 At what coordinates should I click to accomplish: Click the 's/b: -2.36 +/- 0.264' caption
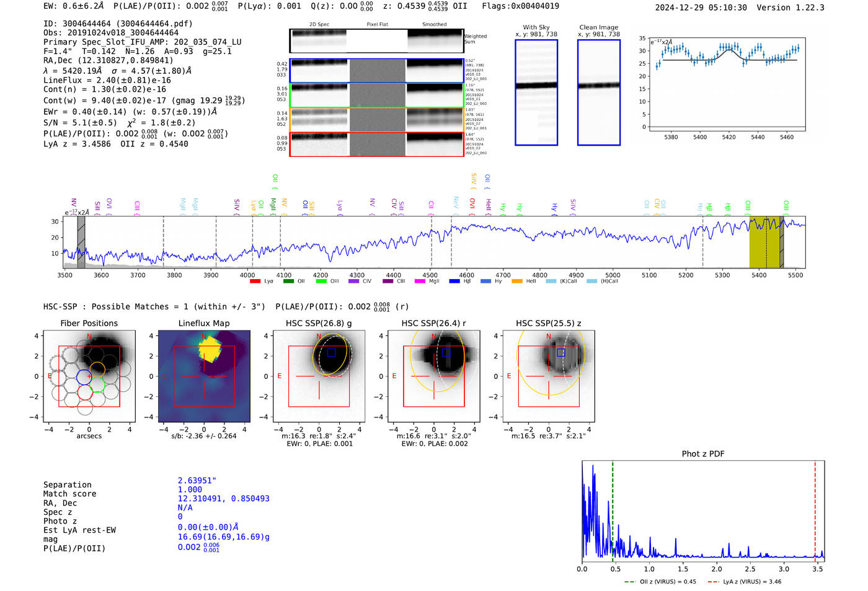click(x=204, y=436)
